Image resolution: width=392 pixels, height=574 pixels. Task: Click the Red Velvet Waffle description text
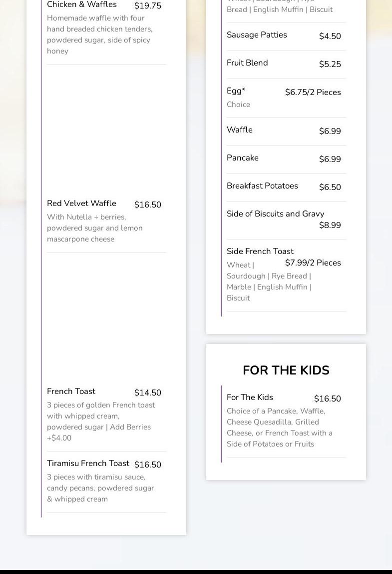pyautogui.click(x=95, y=228)
